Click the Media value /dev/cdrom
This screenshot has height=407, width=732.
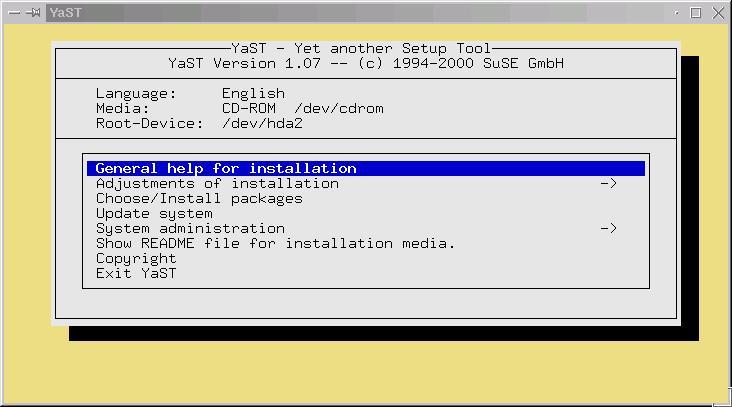[x=339, y=109]
